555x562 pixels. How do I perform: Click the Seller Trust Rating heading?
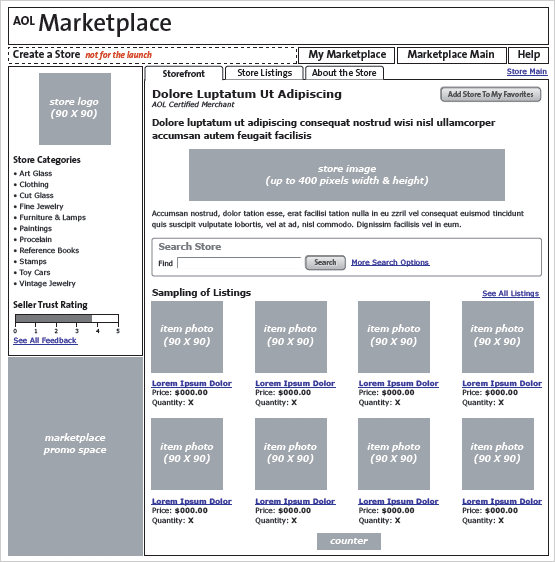[x=50, y=305]
